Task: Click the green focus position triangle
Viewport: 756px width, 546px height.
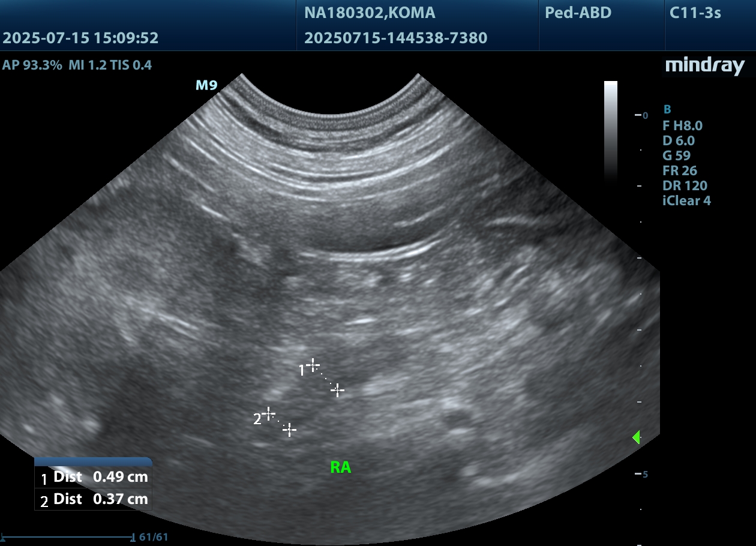Action: pos(636,437)
